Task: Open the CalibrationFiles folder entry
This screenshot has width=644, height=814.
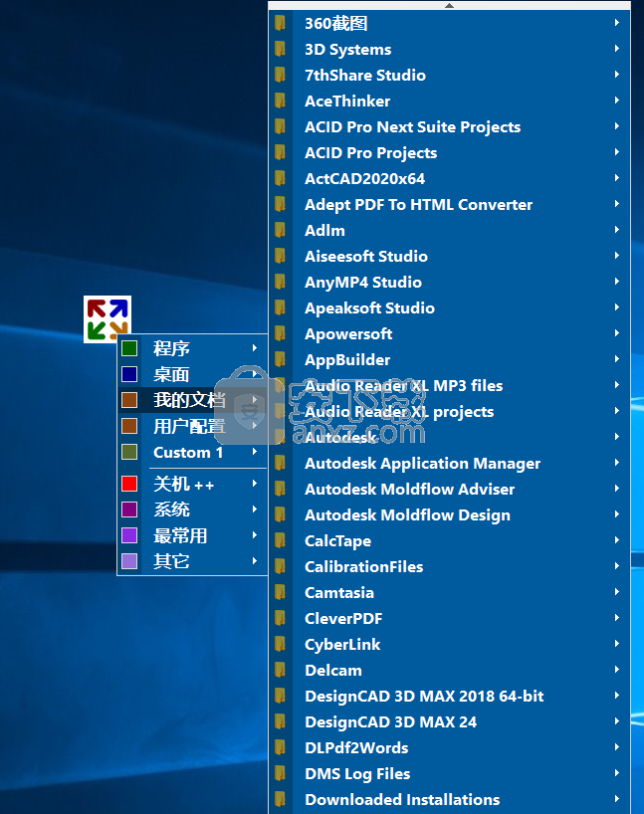Action: click(449, 566)
